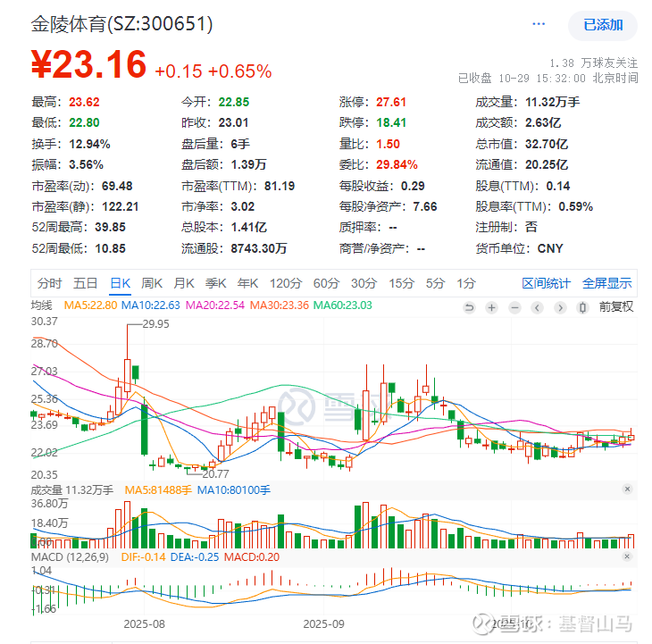
Task: Click the stock title 金陵体育(SZ:300651)
Action: (121, 24)
